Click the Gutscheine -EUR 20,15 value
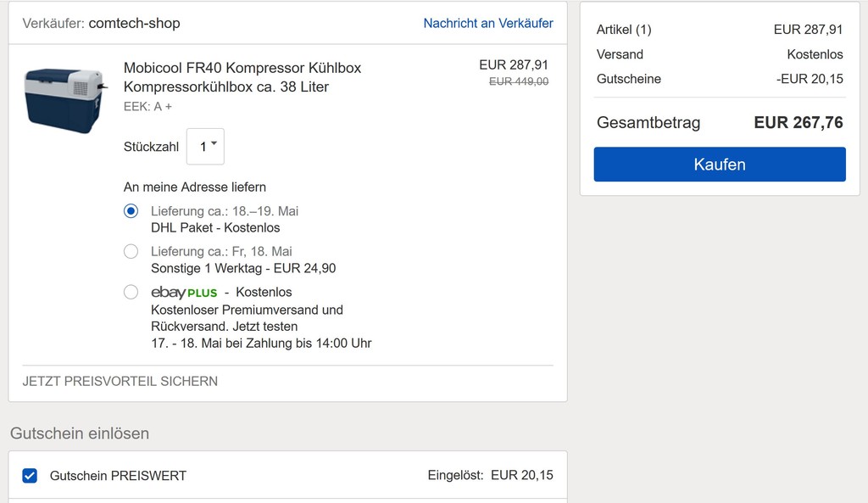The height and width of the screenshot is (503, 868). coord(810,79)
